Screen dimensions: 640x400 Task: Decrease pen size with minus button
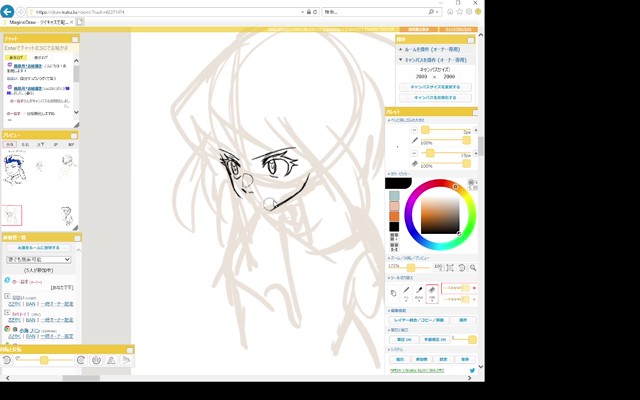[x=414, y=130]
